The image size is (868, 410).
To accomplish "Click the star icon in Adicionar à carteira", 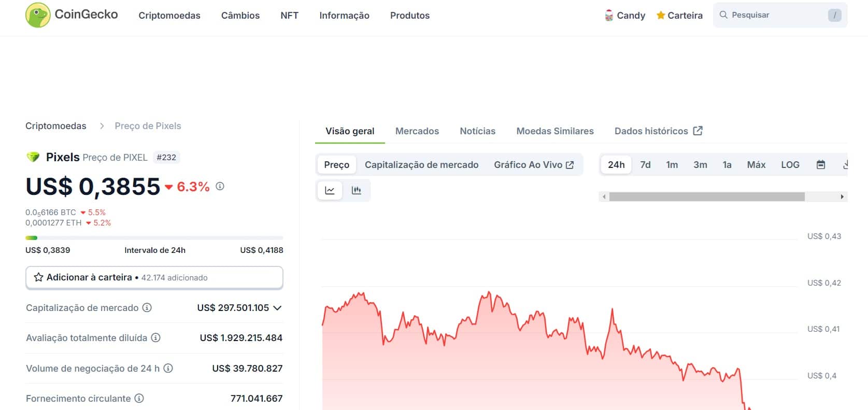I will [x=38, y=277].
